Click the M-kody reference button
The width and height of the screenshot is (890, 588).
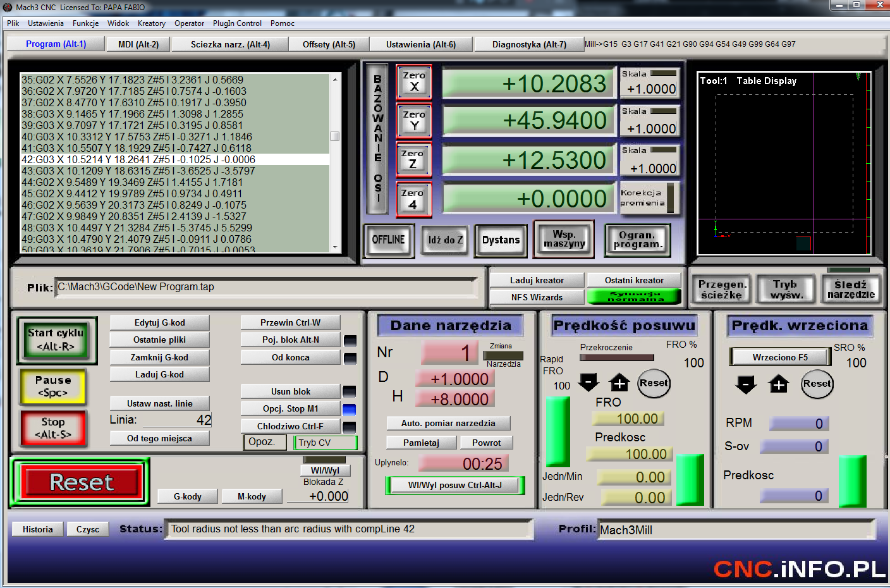pos(252,496)
